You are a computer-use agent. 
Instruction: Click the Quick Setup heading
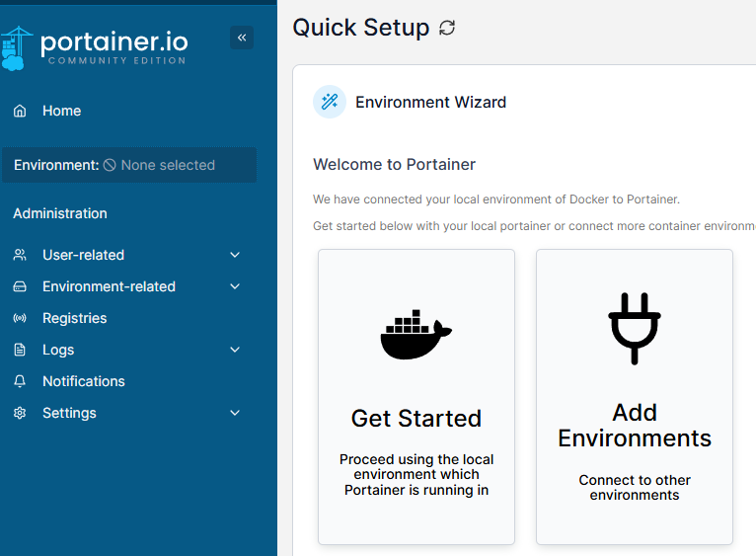361,28
